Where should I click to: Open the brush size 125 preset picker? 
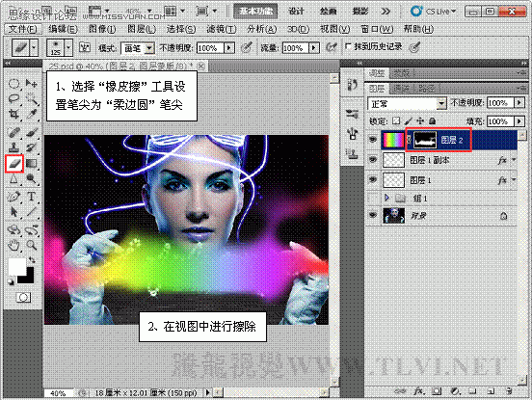click(68, 47)
